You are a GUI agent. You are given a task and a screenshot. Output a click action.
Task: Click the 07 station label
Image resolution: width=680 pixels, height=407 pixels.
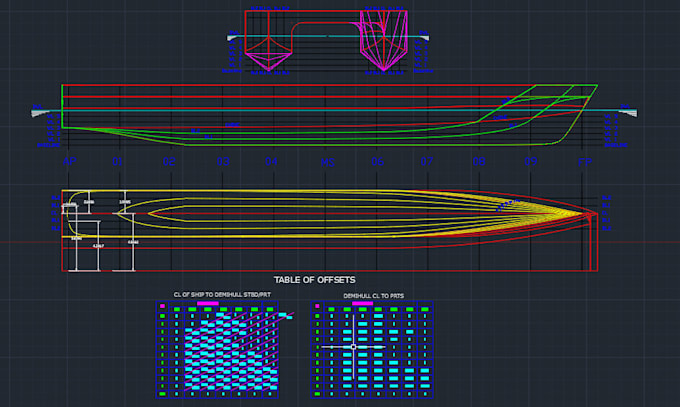(427, 161)
